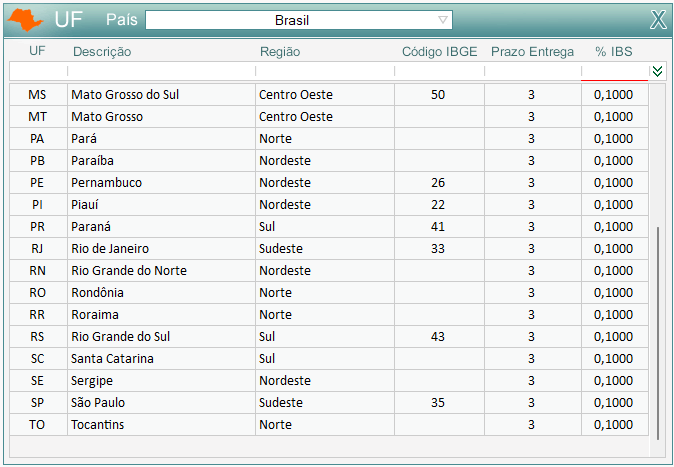674x467 pixels.
Task: Click the % IBS column header
Action: point(613,51)
